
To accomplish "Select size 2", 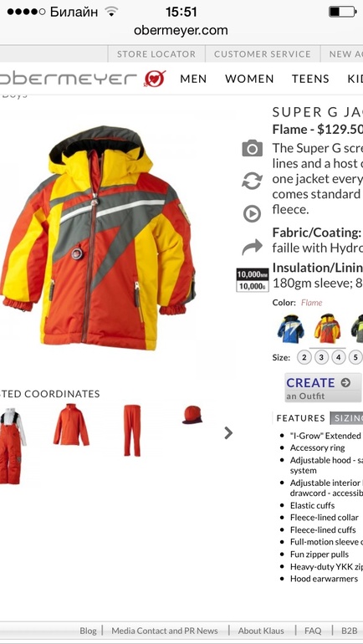I will (304, 357).
